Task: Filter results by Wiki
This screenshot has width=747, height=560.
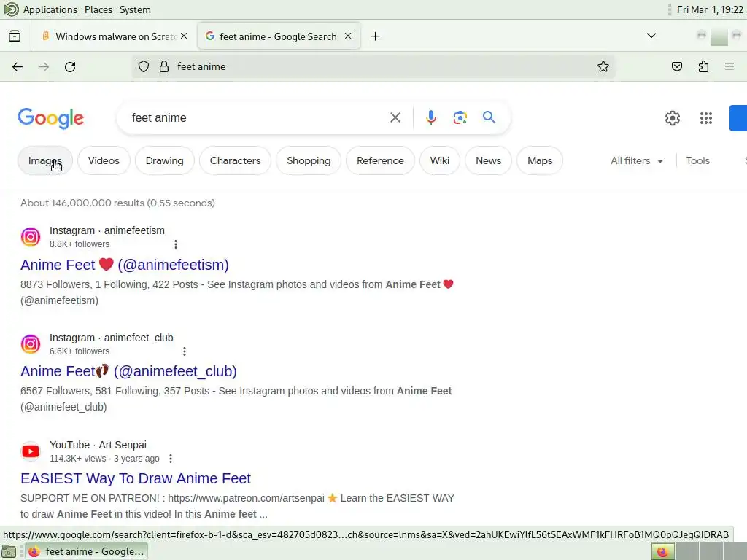Action: [x=440, y=161]
